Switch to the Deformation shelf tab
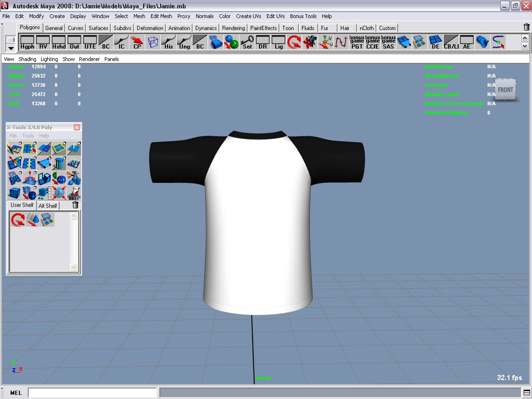Screen dimensions: 532x399 150,28
